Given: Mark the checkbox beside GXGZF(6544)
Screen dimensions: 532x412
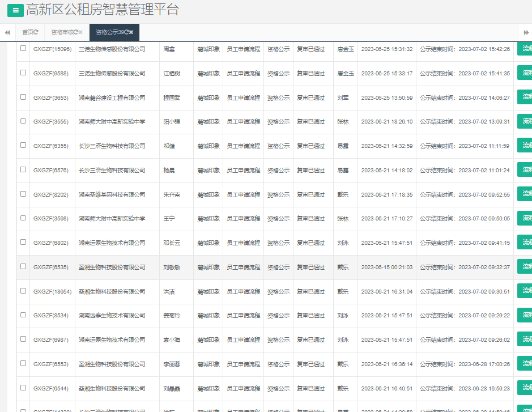Looking at the screenshot, I should point(23,388).
